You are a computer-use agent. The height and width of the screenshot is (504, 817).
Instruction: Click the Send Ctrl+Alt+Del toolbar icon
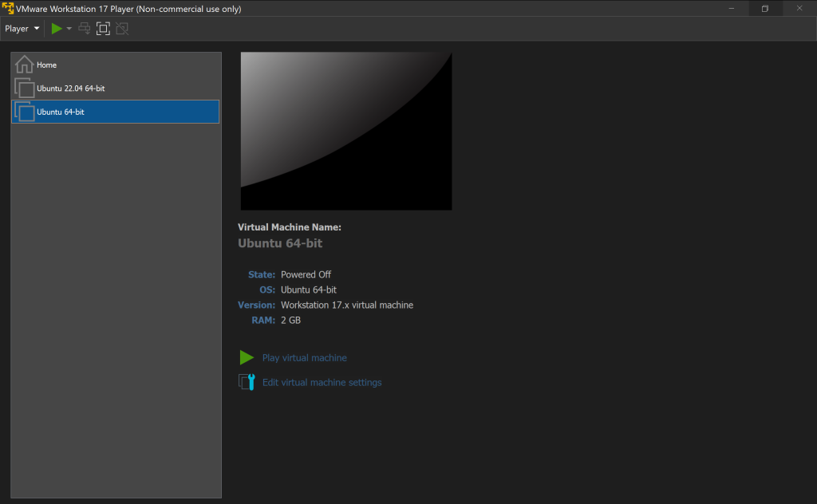pos(84,29)
